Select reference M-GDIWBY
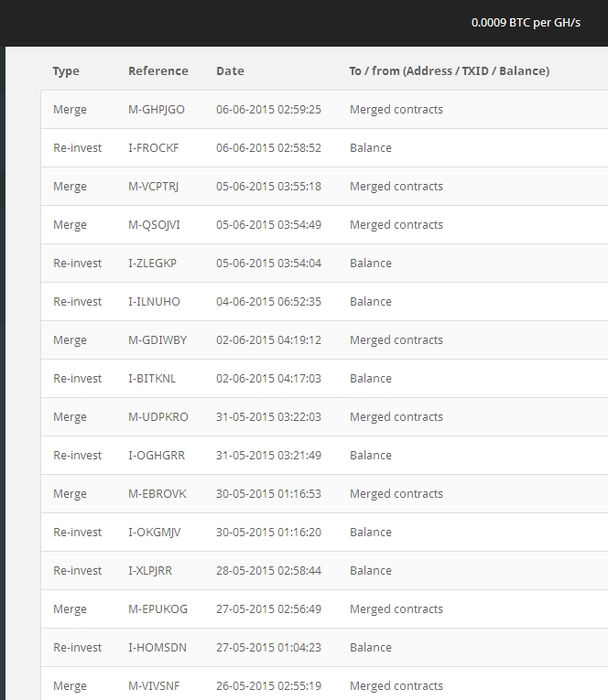 (157, 339)
